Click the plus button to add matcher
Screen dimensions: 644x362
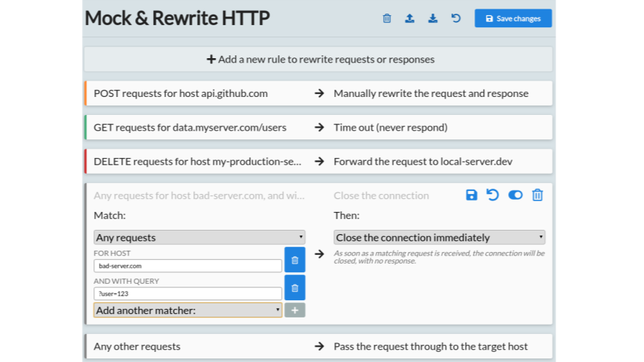[295, 310]
